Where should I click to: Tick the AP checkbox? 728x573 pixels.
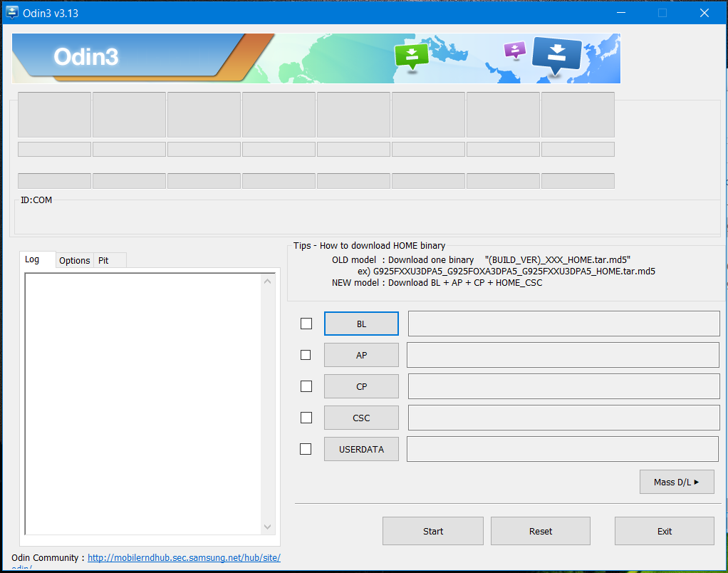pos(306,355)
